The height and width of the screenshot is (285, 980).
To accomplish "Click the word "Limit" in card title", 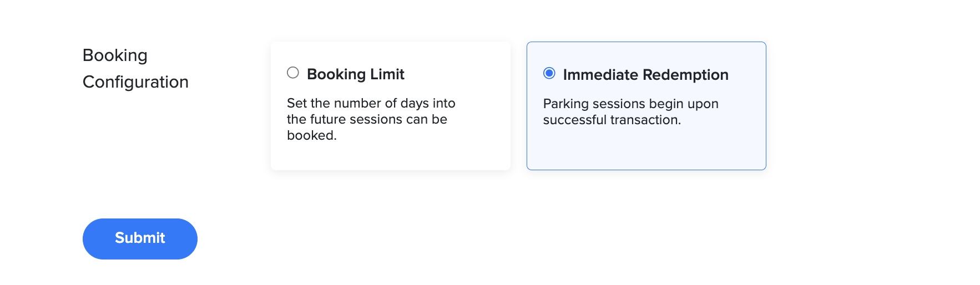I will pos(387,74).
